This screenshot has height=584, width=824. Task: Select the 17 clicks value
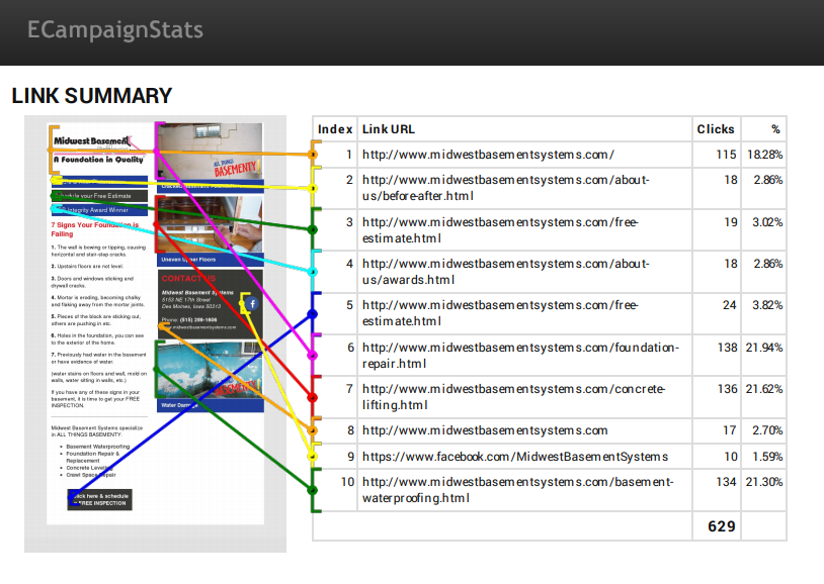click(729, 431)
